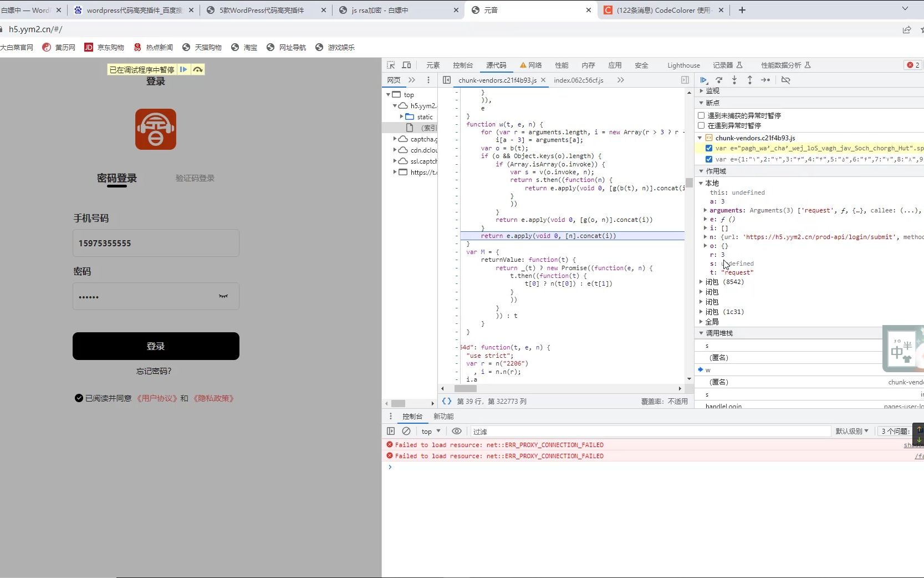Click the 3 个问题 issues button
The width and height of the screenshot is (924, 578).
pyautogui.click(x=895, y=431)
